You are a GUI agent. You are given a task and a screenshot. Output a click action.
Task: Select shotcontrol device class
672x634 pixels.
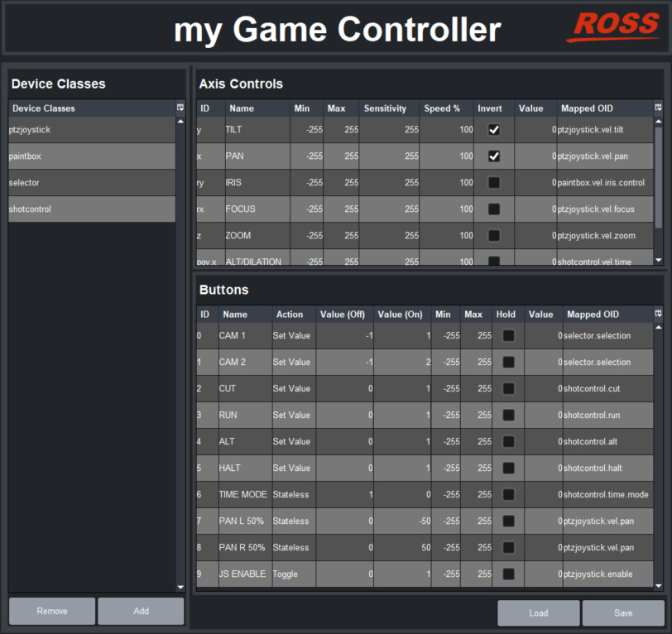(x=91, y=209)
